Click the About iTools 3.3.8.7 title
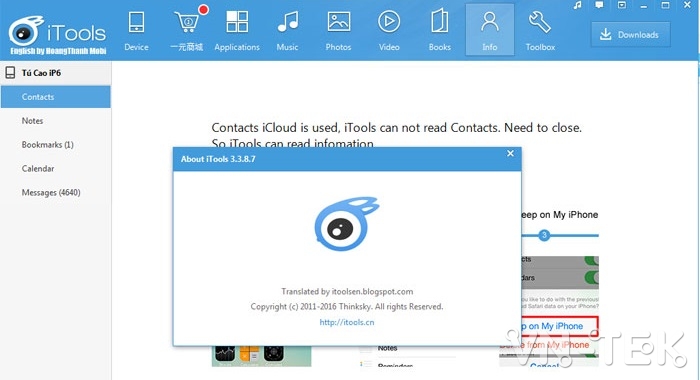The width and height of the screenshot is (700, 380). click(x=218, y=159)
